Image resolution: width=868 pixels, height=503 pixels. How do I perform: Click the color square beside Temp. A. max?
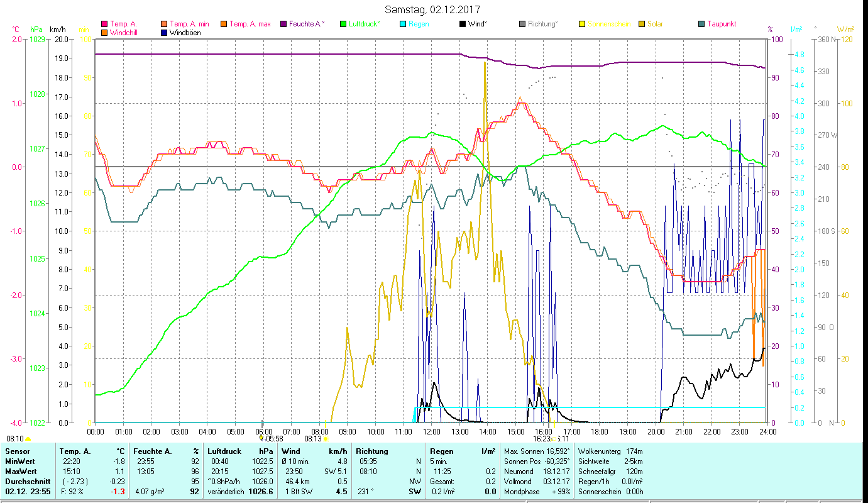(223, 25)
